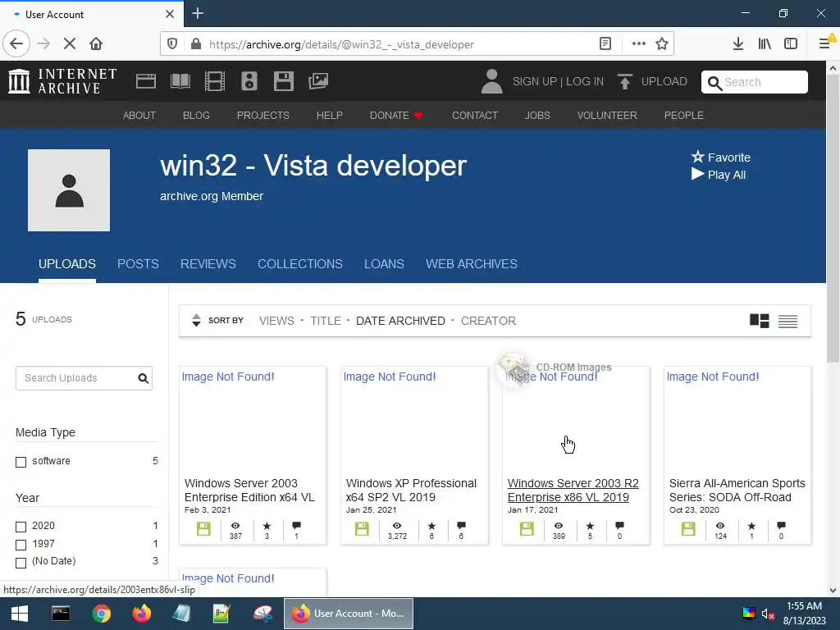Click the upload arrow icon
Viewport: 840px width, 630px height.
tap(624, 81)
